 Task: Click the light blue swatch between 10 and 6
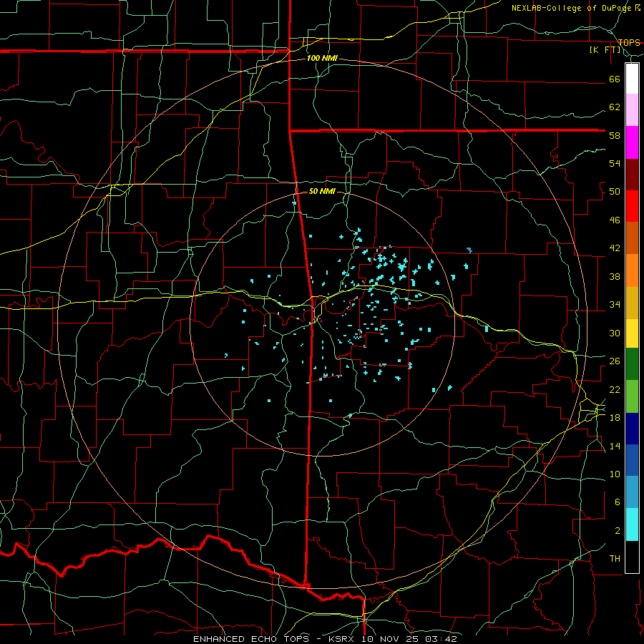632,492
